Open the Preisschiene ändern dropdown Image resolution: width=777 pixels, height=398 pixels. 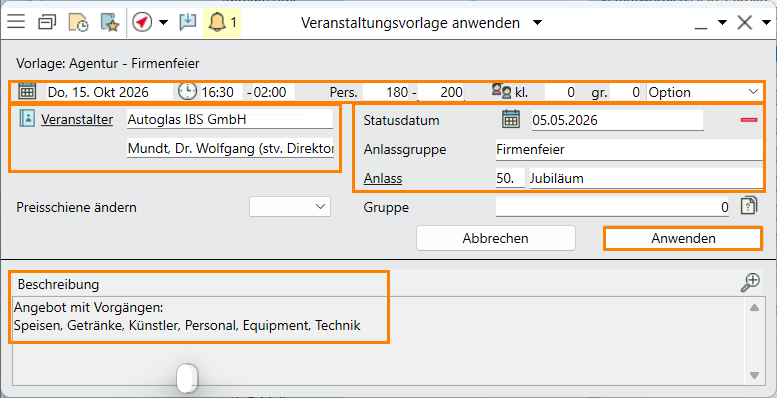(x=290, y=207)
